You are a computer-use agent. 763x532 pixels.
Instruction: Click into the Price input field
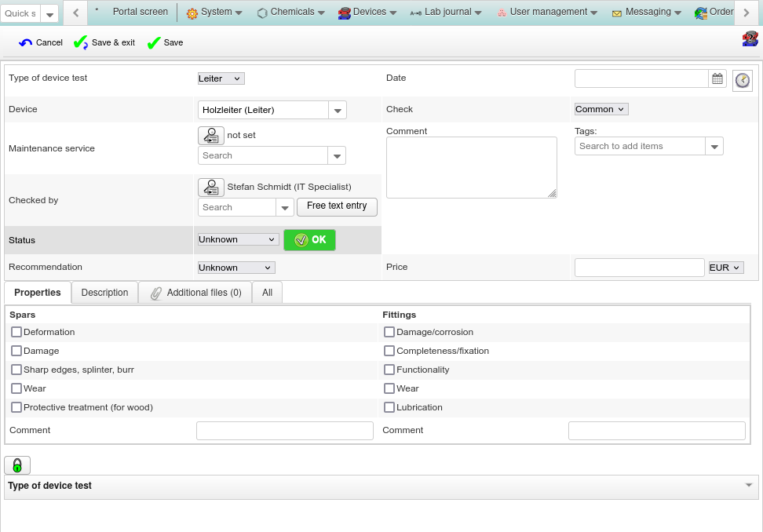(639, 268)
